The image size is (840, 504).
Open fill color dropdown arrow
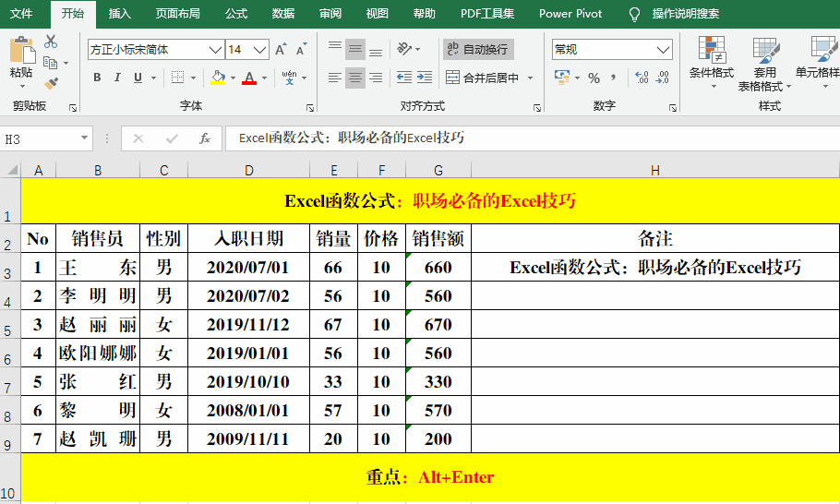point(233,78)
